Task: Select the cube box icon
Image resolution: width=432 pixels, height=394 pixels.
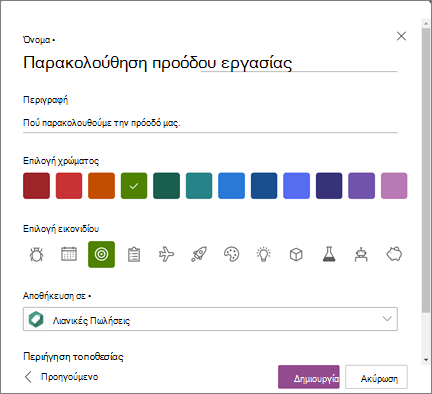Action: (296, 254)
